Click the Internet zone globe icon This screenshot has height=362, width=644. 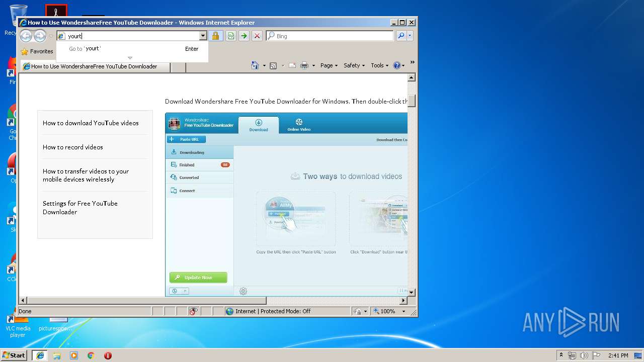coord(230,311)
